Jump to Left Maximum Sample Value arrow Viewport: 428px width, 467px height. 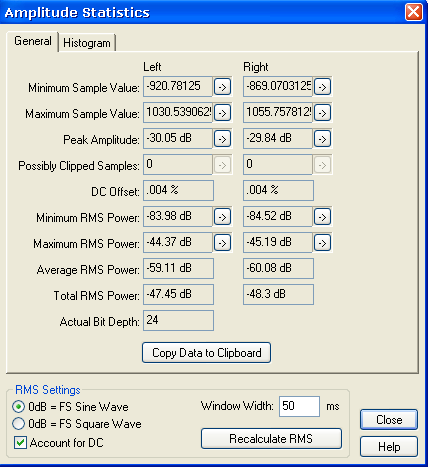(x=223, y=113)
